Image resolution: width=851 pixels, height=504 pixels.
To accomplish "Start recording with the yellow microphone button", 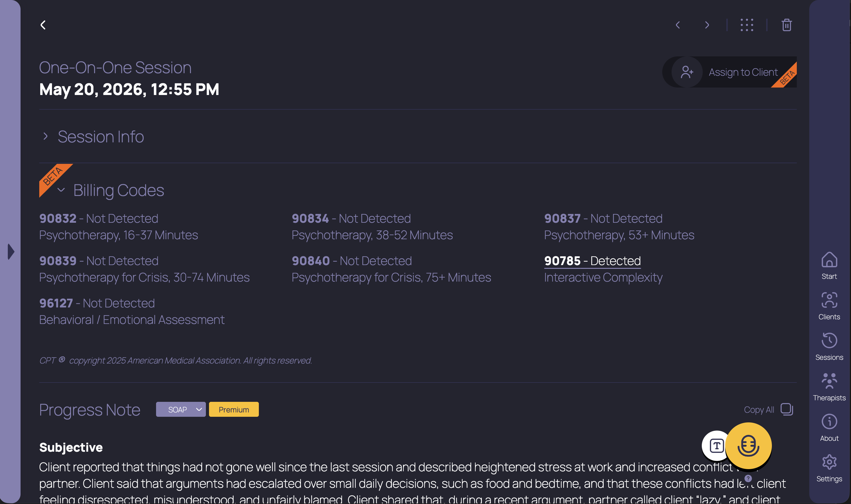I will [x=749, y=445].
